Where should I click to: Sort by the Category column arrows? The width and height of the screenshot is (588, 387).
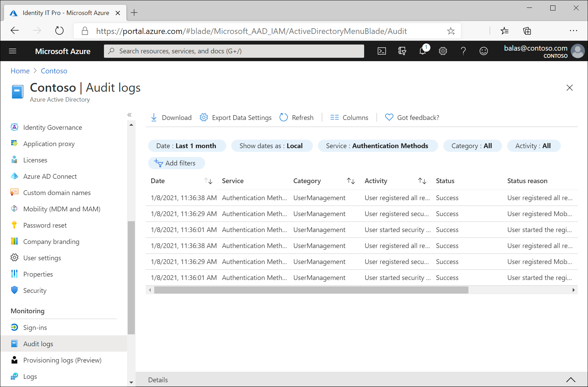(x=351, y=181)
